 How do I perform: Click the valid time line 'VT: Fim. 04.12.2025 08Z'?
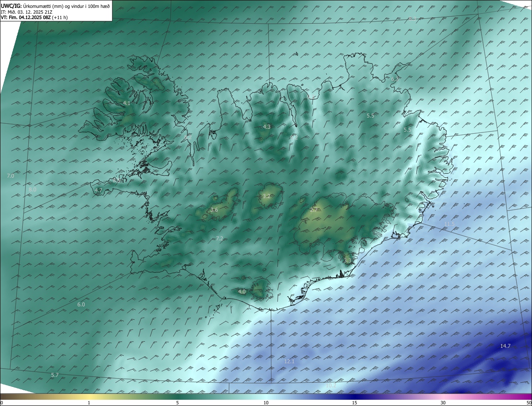pos(26,17)
